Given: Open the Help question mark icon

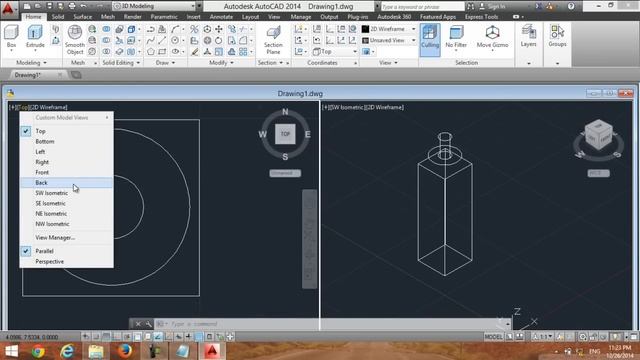Looking at the screenshot, I should (x=571, y=6).
